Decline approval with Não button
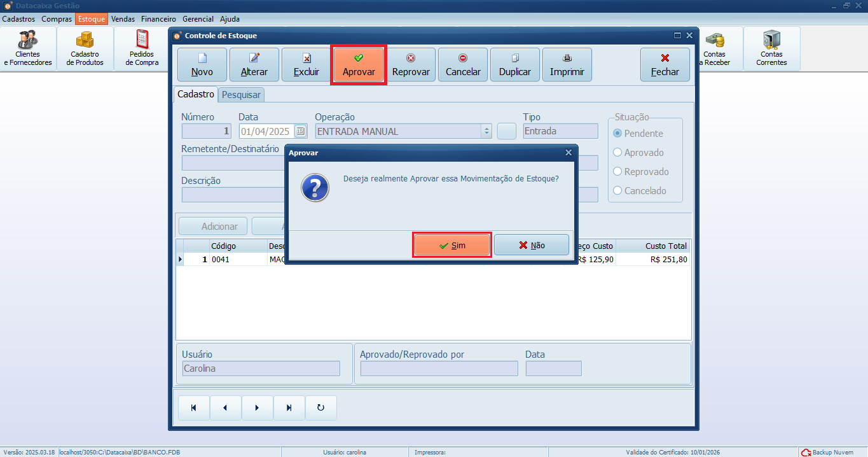The width and height of the screenshot is (868, 457). 532,245
